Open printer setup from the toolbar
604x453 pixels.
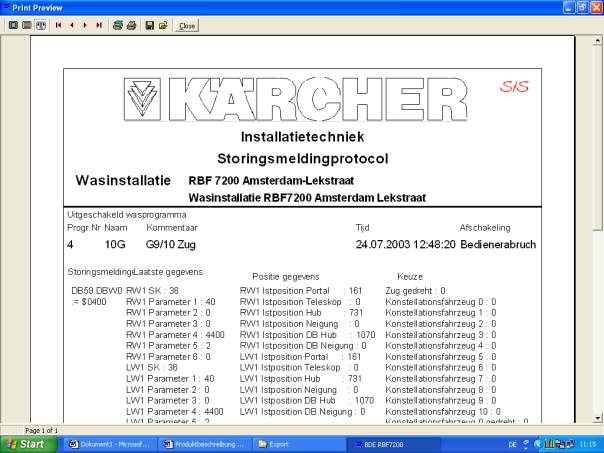coord(118,25)
